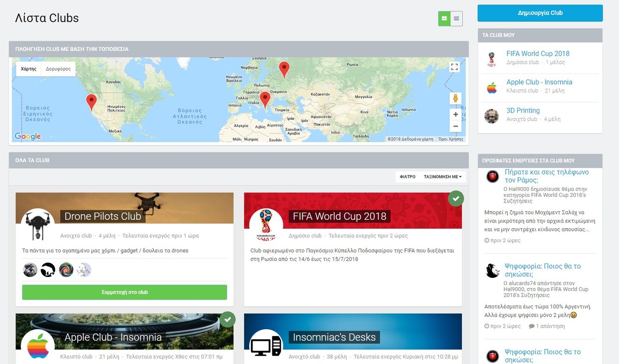
Task: Click the Συμμετοχή στο club button
Action: click(124, 292)
